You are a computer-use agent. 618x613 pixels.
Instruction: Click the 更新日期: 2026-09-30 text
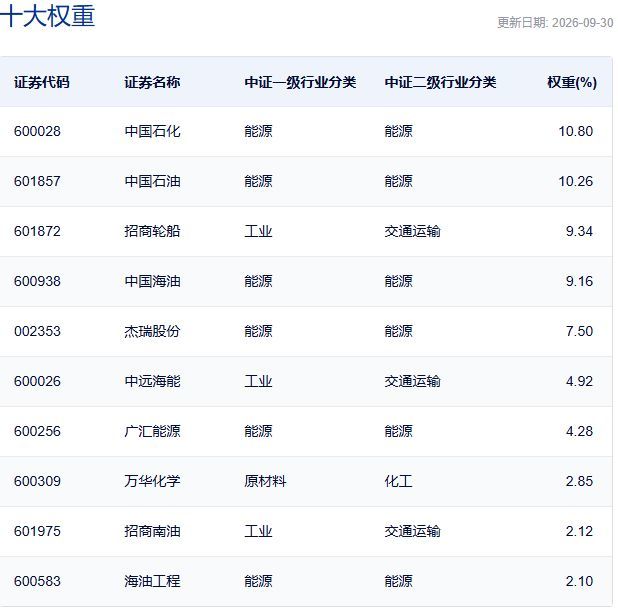[555, 22]
